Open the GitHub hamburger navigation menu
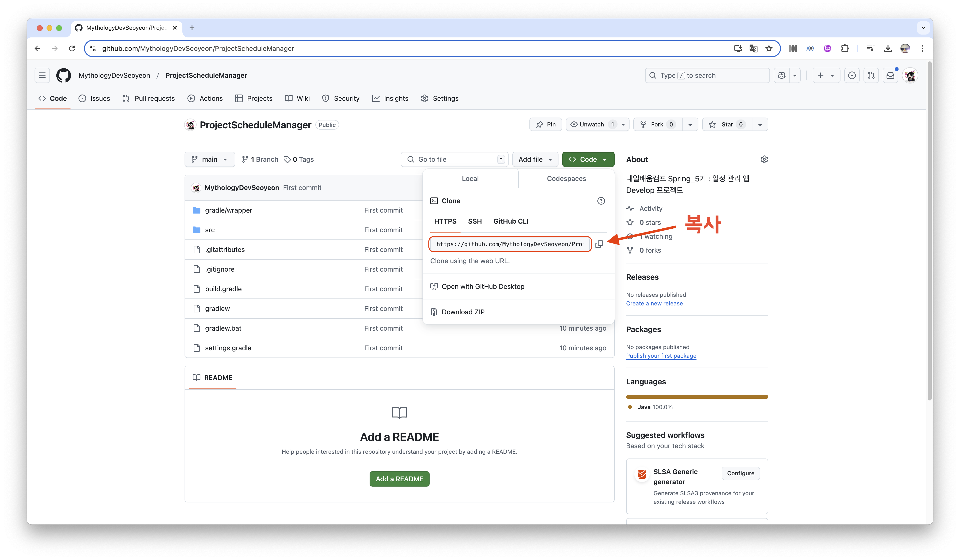Screen dimensions: 960x560 click(x=42, y=75)
